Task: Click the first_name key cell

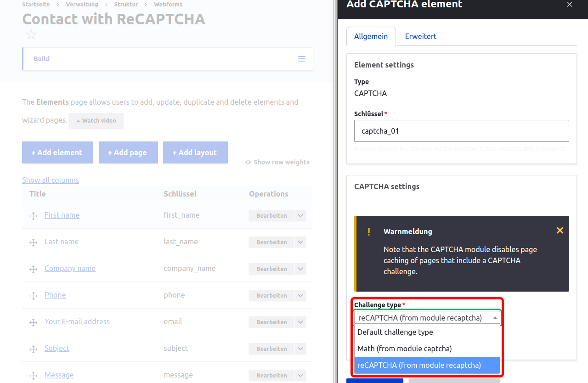Action: (x=182, y=215)
